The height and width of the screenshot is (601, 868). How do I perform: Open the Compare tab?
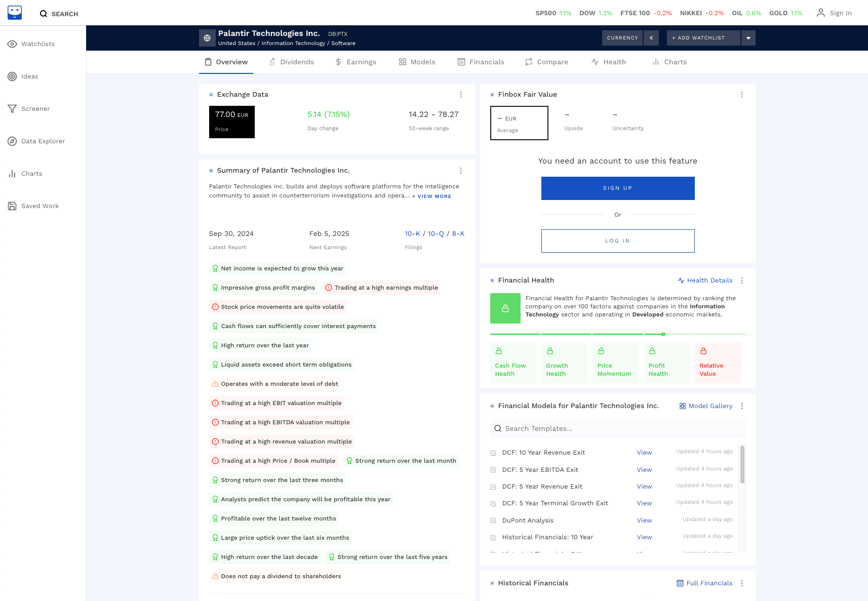pos(546,62)
